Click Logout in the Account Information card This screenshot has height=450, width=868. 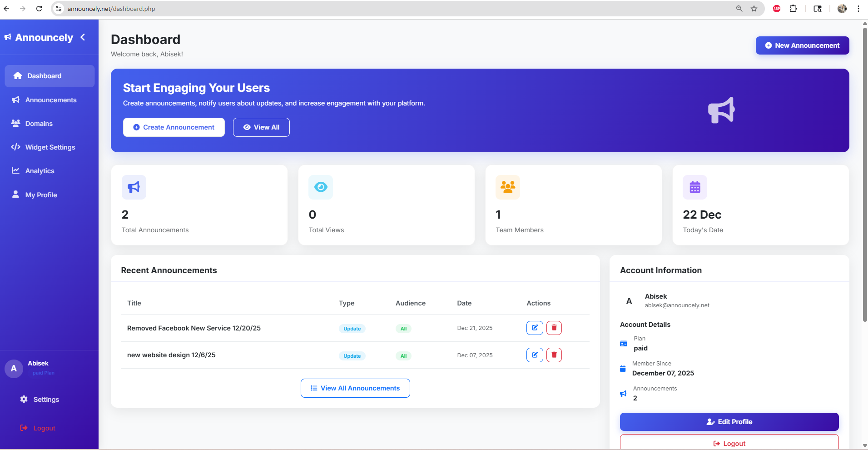point(729,443)
